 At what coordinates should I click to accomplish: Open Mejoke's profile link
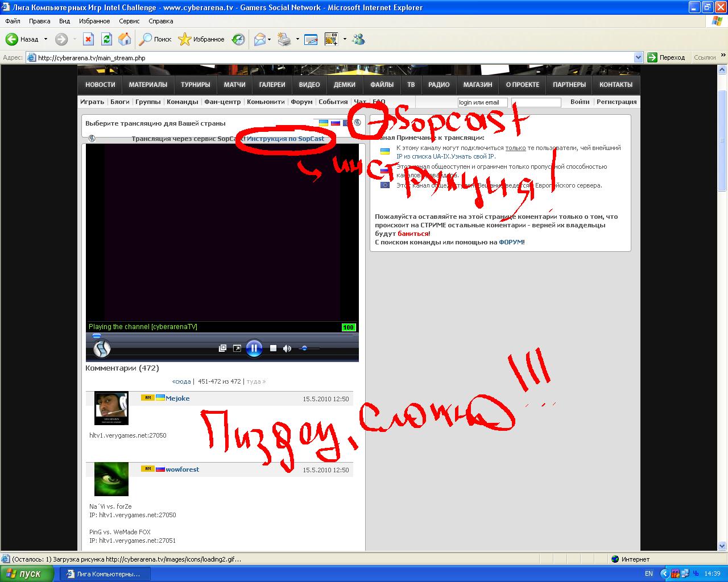177,398
